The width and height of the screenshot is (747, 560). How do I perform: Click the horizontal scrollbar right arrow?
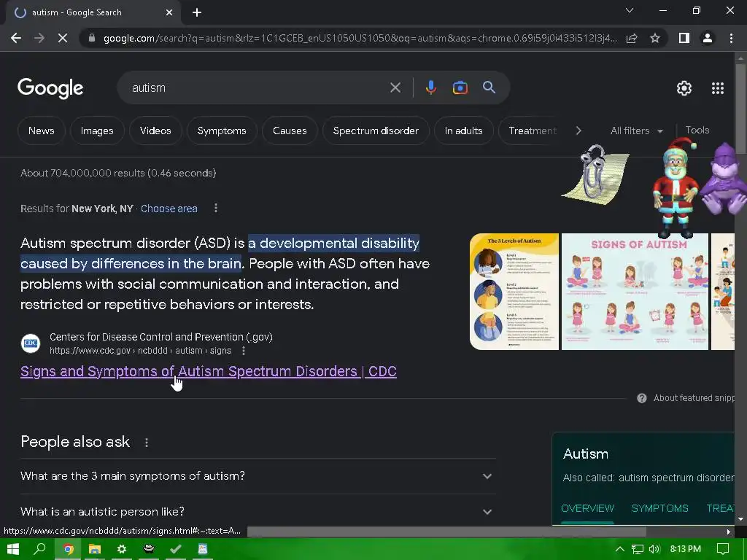click(x=729, y=532)
